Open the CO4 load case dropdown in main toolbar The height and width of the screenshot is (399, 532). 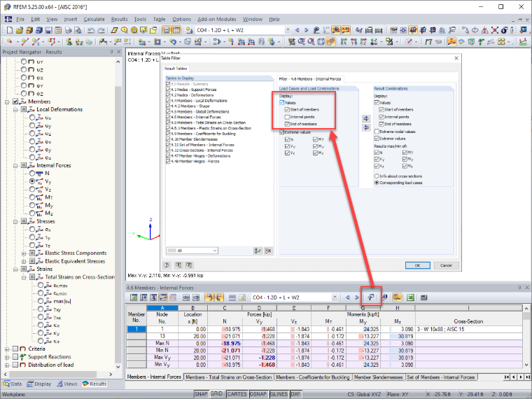tap(288, 30)
